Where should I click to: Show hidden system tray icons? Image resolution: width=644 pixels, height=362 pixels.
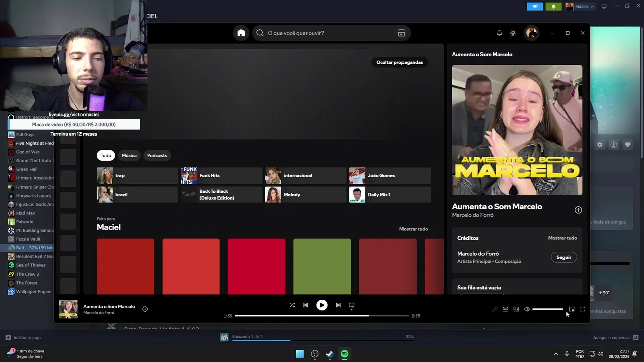[x=556, y=354]
